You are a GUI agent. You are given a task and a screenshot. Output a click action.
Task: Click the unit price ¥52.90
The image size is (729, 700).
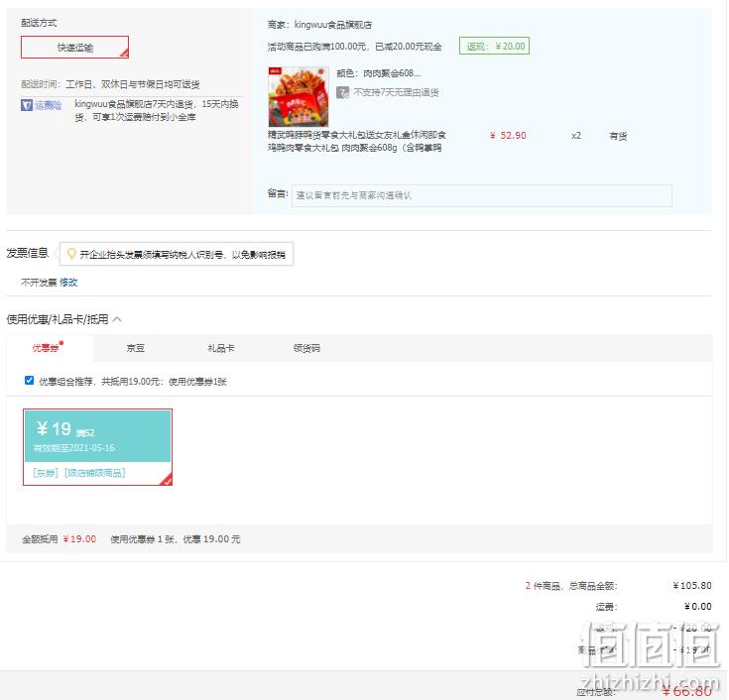[508, 135]
